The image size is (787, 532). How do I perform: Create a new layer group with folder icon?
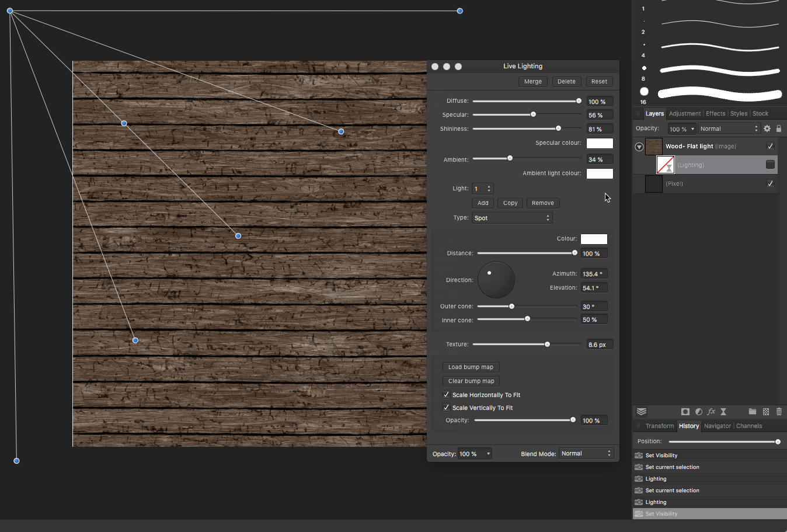753,412
